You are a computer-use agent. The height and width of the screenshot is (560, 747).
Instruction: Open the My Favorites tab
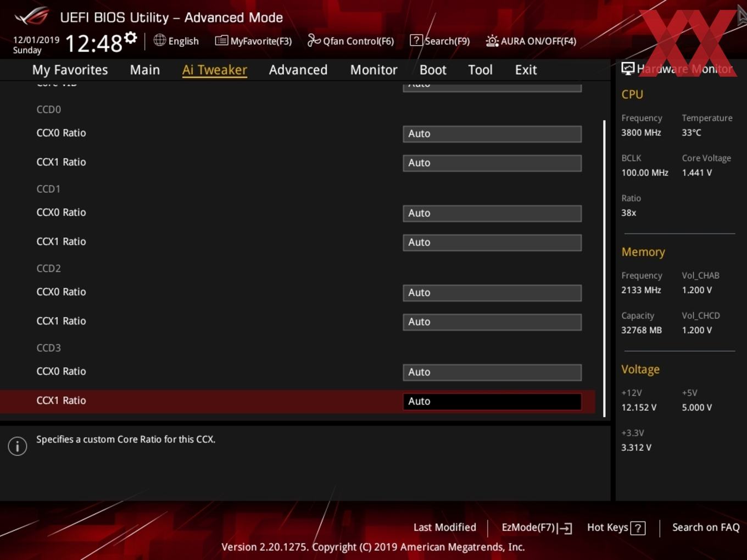pyautogui.click(x=70, y=70)
